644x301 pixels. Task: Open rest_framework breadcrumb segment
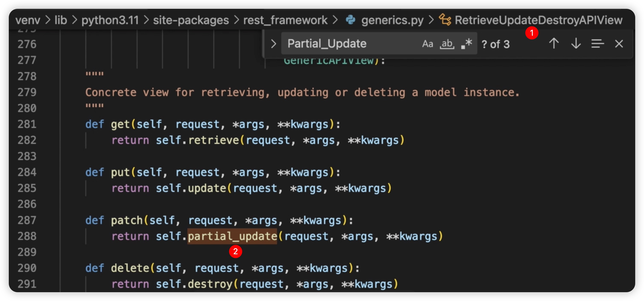(285, 20)
